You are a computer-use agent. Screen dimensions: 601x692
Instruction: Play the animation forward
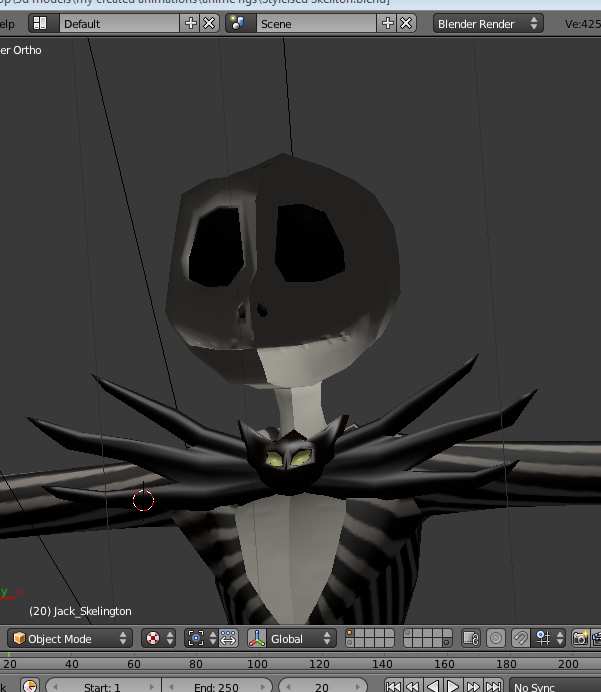[453, 687]
